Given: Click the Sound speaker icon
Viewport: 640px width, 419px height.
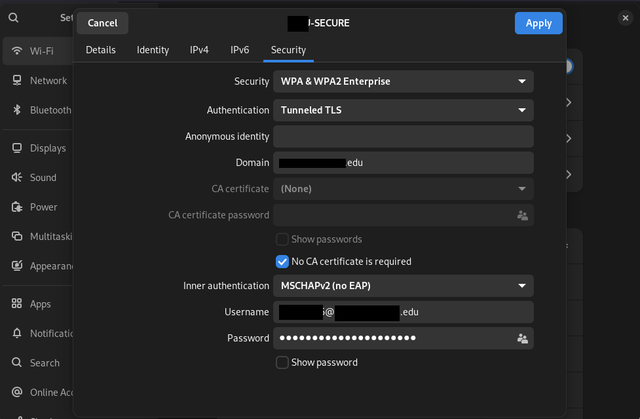Looking at the screenshot, I should (x=17, y=177).
